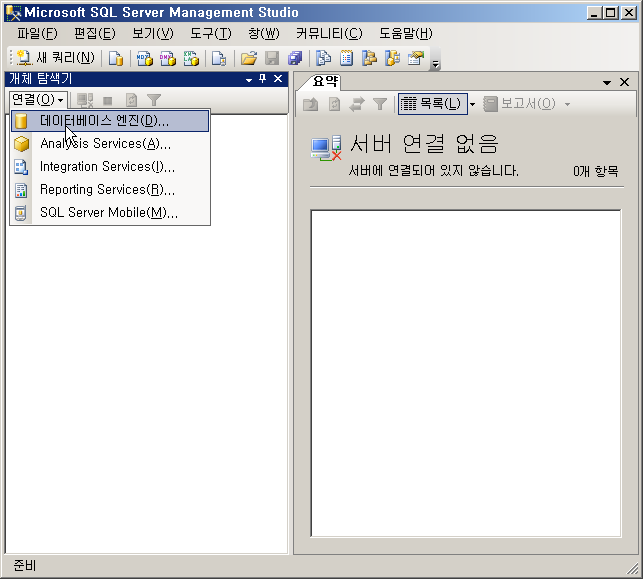Click the Disconnect icon in Object Explorer
Viewport: 643px width, 579px height.
pyautogui.click(x=85, y=100)
